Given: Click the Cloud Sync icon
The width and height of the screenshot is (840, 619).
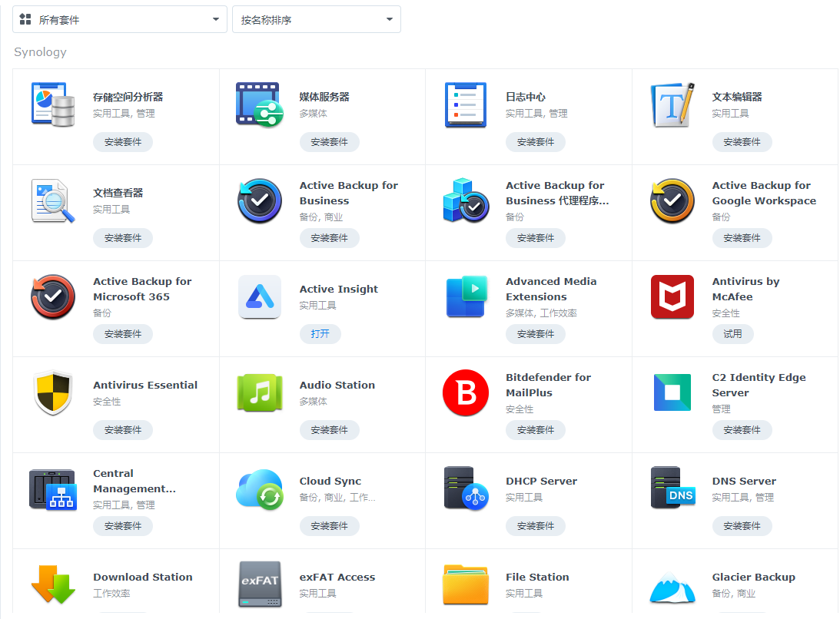Looking at the screenshot, I should click(259, 489).
